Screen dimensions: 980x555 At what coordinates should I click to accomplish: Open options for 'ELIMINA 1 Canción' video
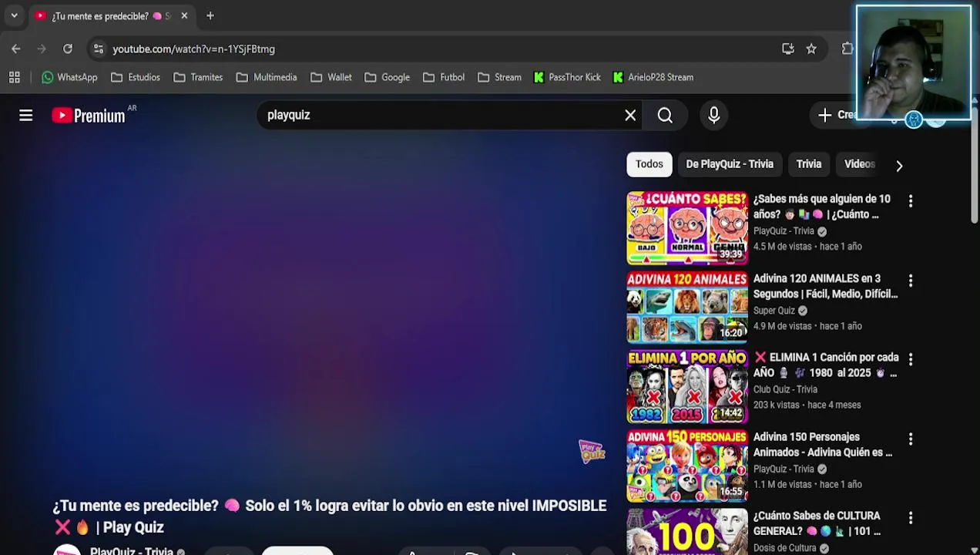(911, 359)
